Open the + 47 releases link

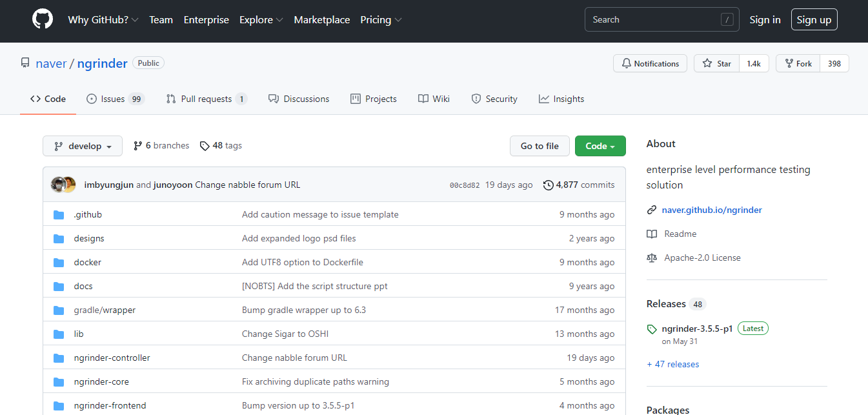[673, 365]
